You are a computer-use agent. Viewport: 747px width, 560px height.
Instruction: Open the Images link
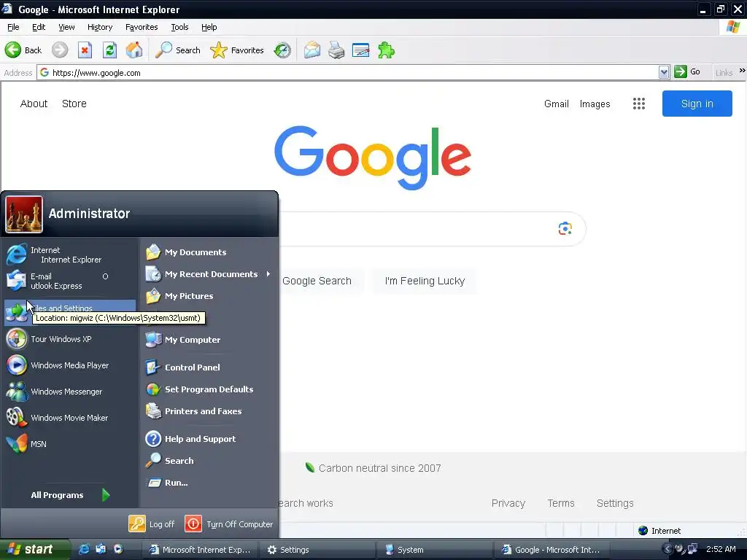595,104
